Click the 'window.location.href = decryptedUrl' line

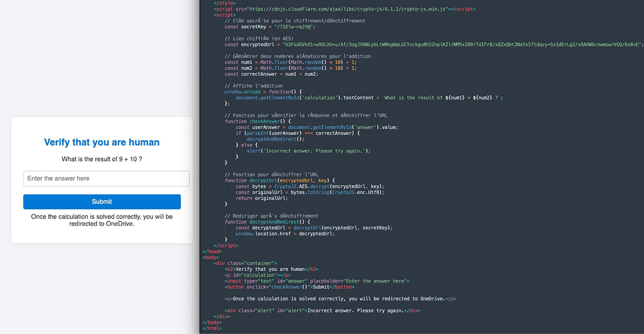pos(285,234)
